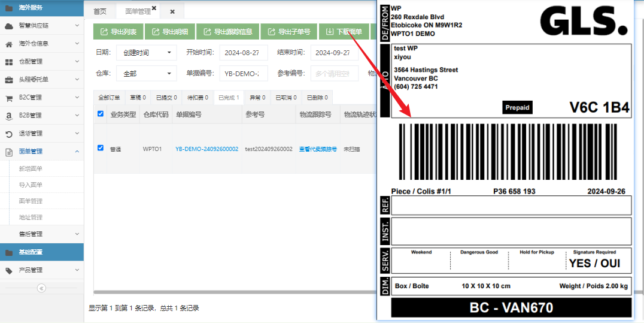644x323 pixels.
Task: Click the 参考编号 input field
Action: click(335, 74)
